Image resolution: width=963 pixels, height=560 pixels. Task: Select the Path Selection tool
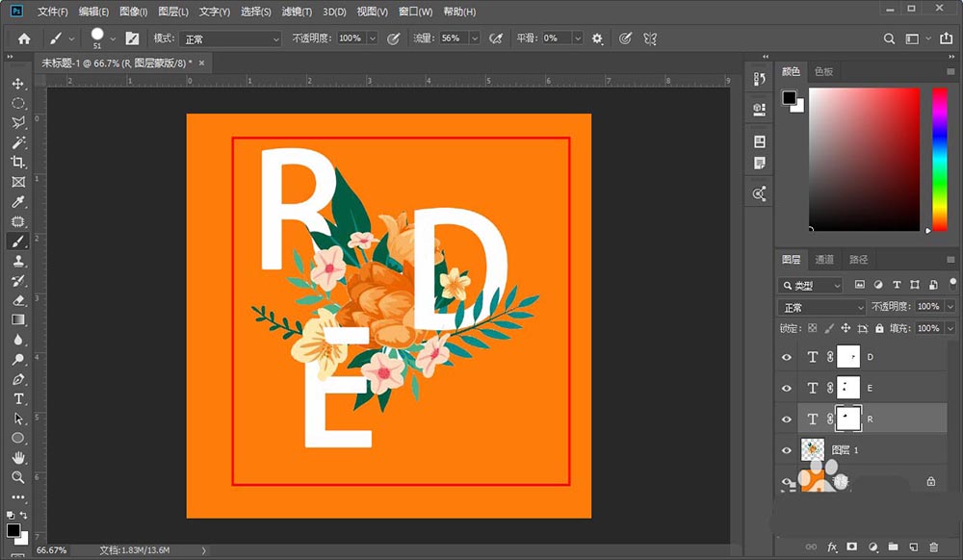(x=17, y=419)
